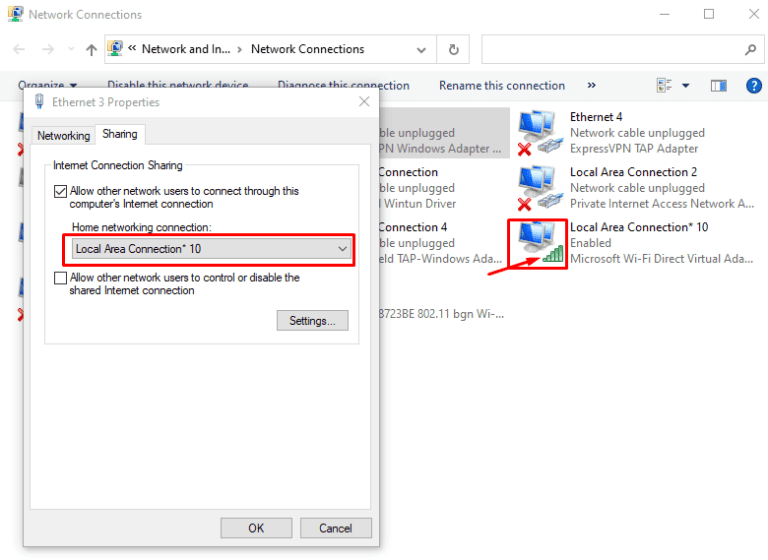Click the search magnifier icon
The image size is (768, 560).
pyautogui.click(x=750, y=49)
